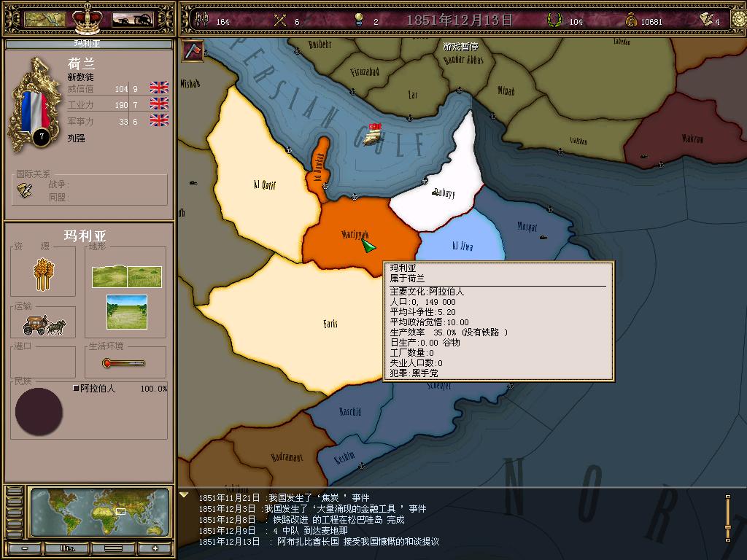Click log entry about '焦炭' 事件
Viewport: 747px width, 560px height.
(x=285, y=497)
